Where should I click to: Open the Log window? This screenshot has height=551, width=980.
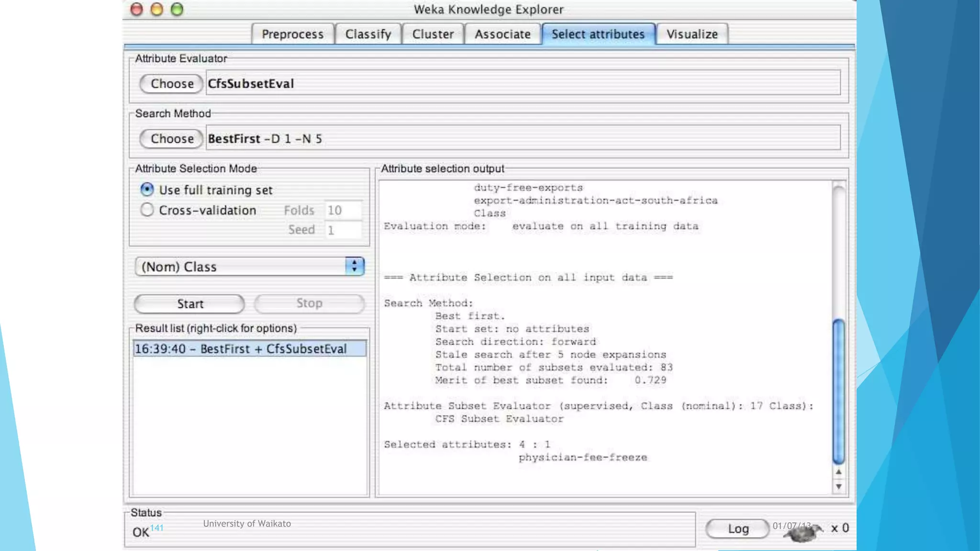tap(737, 529)
